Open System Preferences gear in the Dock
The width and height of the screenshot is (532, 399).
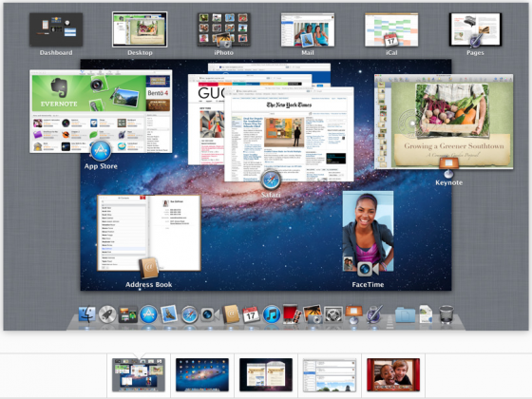(x=333, y=314)
